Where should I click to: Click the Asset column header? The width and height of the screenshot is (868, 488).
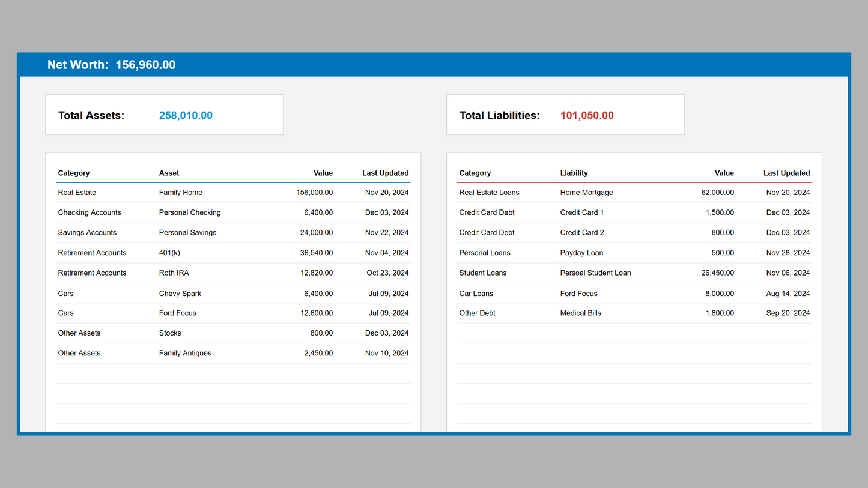(169, 173)
